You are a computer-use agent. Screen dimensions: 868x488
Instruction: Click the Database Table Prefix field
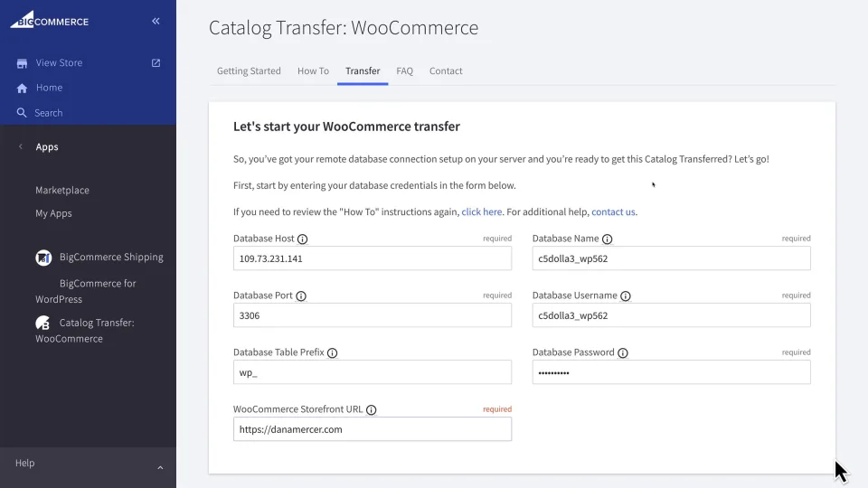372,372
